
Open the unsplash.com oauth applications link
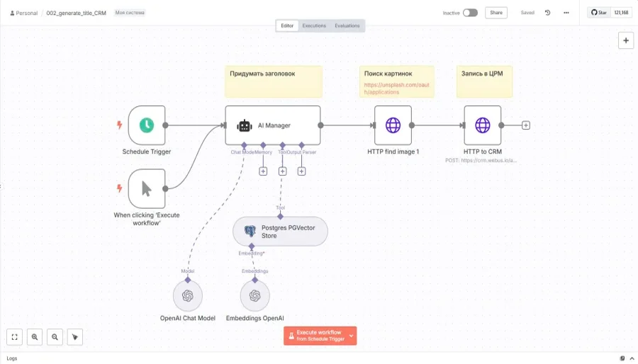pos(396,89)
